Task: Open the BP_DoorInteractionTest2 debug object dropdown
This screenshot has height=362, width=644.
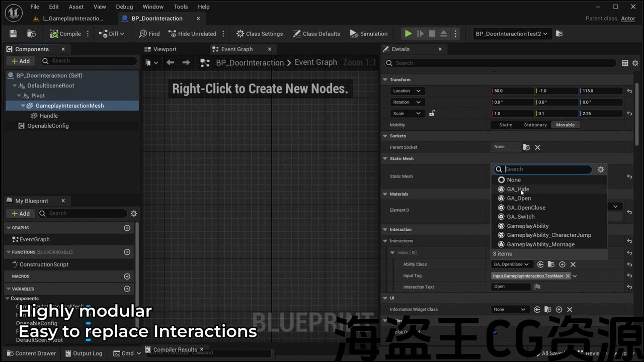Action: 512,34
